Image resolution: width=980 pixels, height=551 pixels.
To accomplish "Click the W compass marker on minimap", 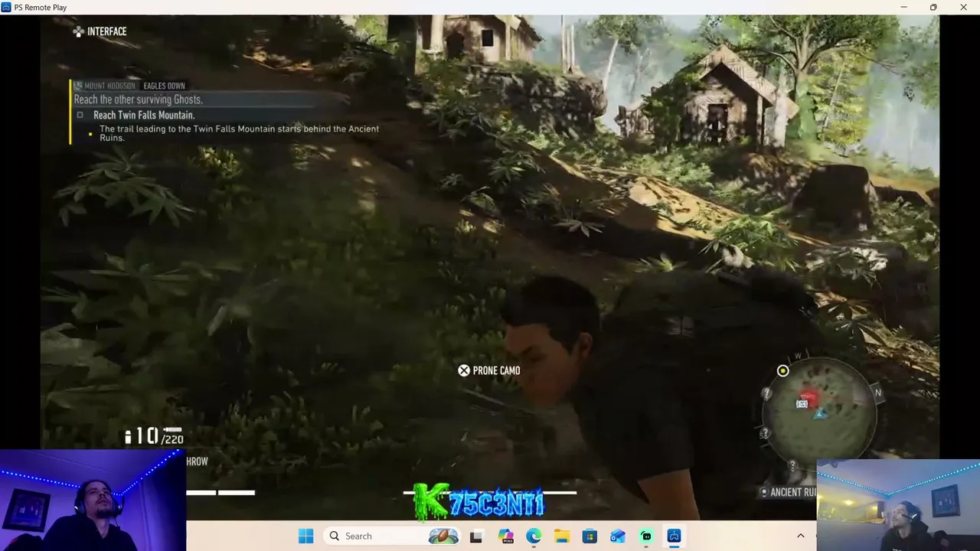I will pos(798,356).
